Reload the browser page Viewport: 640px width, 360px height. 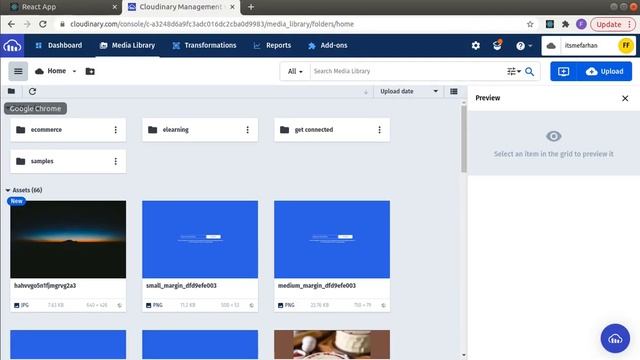(x=42, y=24)
